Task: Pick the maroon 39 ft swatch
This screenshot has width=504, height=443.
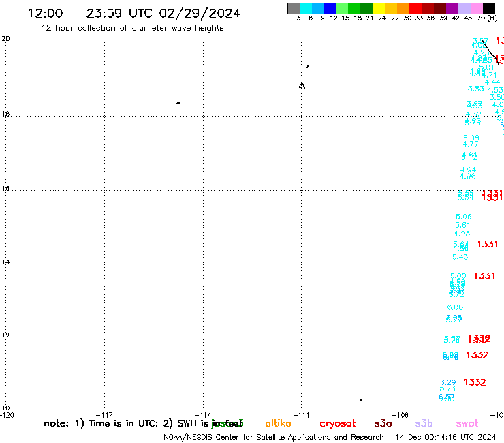Action: coord(440,8)
